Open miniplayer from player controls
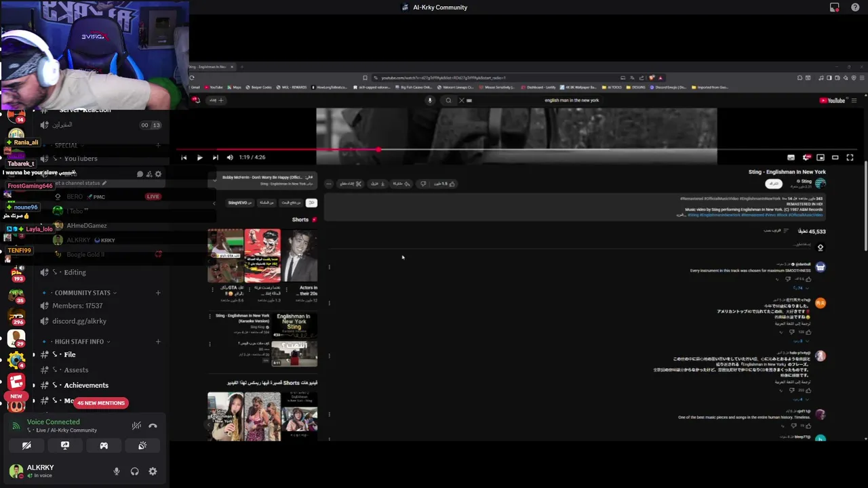This screenshot has height=488, width=868. tap(821, 157)
